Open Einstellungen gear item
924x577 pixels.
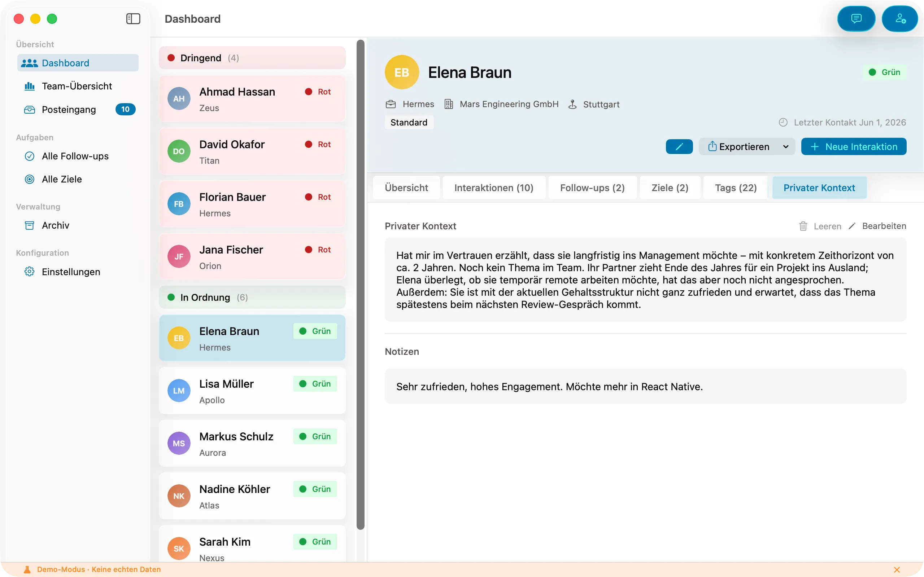[x=78, y=272]
